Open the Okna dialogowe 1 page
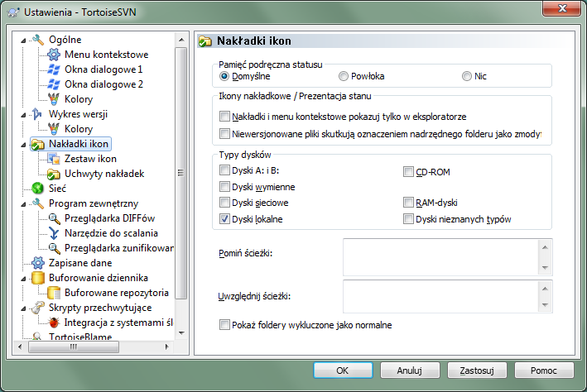Viewport: 587px width, 392px height. pyautogui.click(x=103, y=69)
